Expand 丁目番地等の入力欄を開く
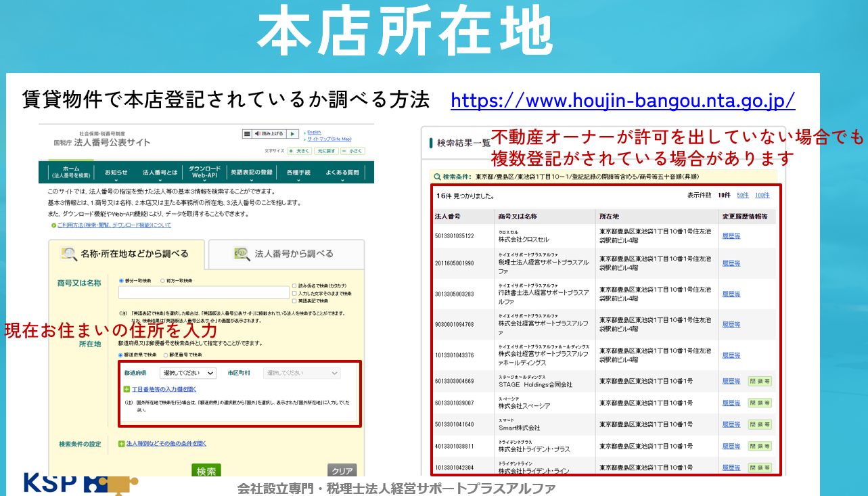 (x=163, y=389)
